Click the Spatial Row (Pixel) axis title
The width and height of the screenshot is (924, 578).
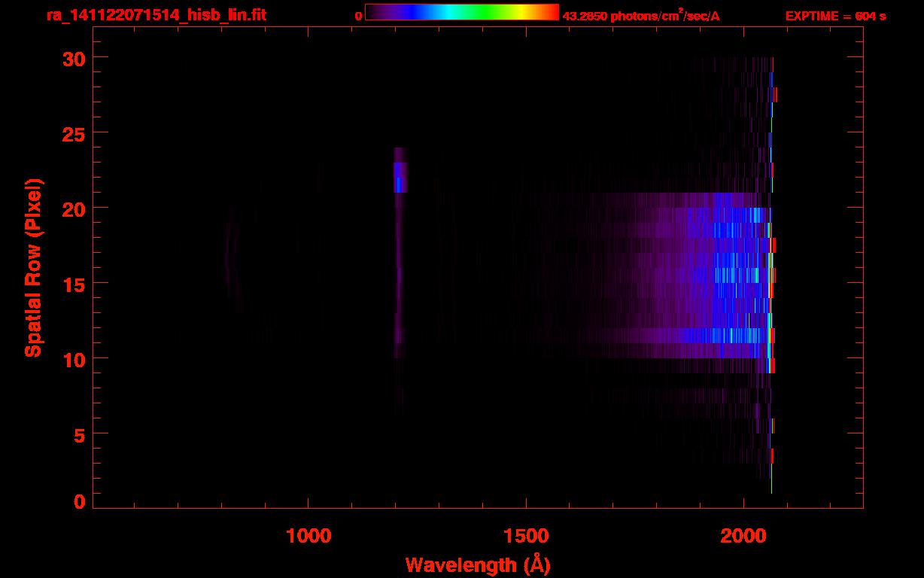click(33, 267)
